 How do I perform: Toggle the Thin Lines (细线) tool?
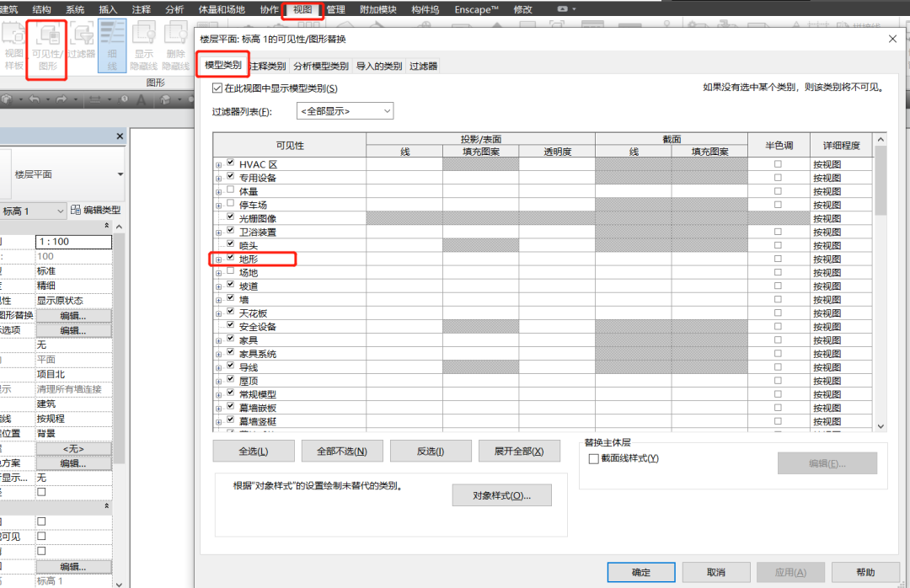point(112,45)
